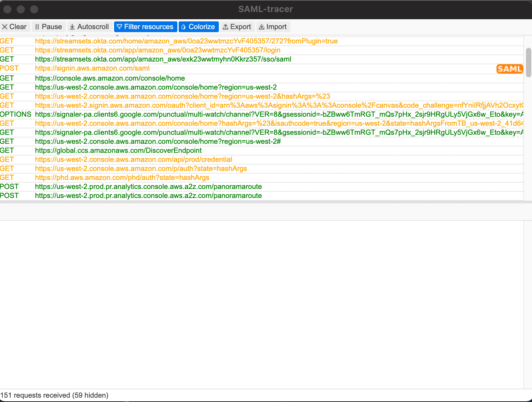Select the POST signin.aws.amazon.com/saml request
This screenshot has width=532, height=402.
coord(262,69)
